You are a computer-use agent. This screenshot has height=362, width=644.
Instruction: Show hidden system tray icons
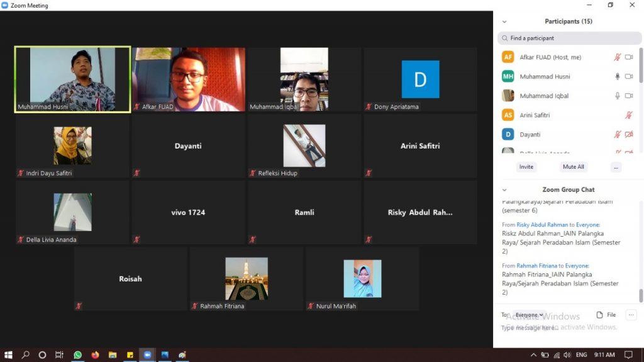tap(533, 354)
